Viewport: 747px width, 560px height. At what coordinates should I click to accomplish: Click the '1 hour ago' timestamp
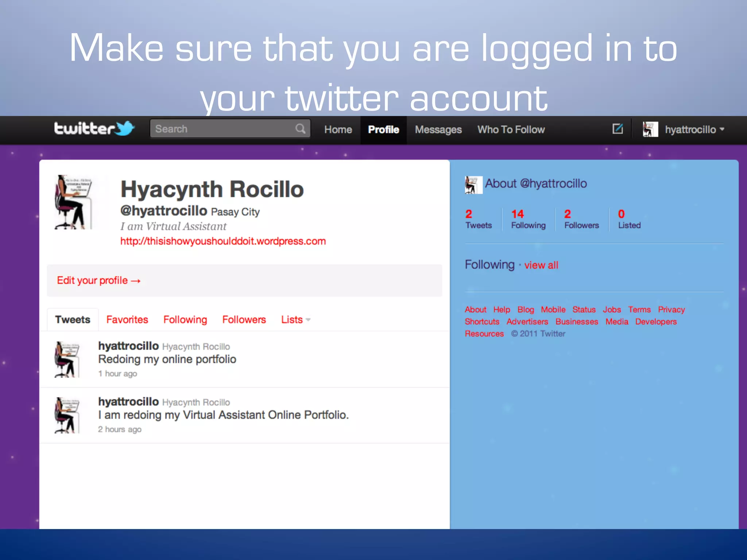[x=117, y=374]
